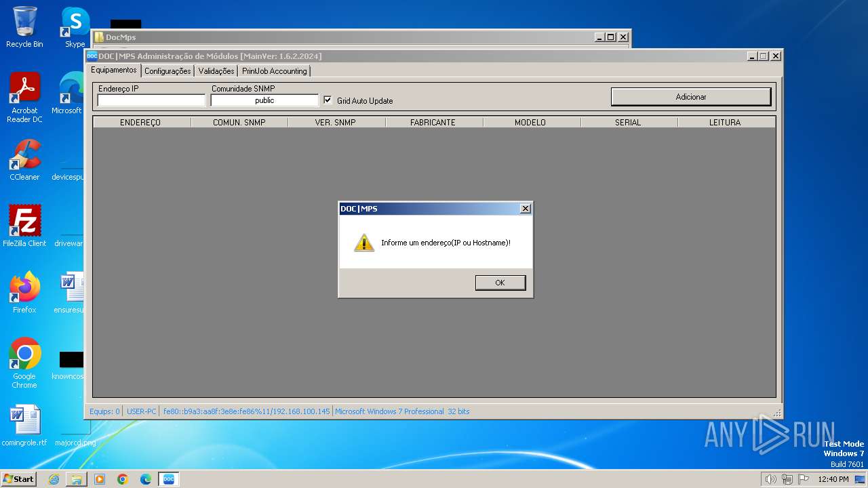Click the Start button
868x488 pixels.
tap(19, 479)
